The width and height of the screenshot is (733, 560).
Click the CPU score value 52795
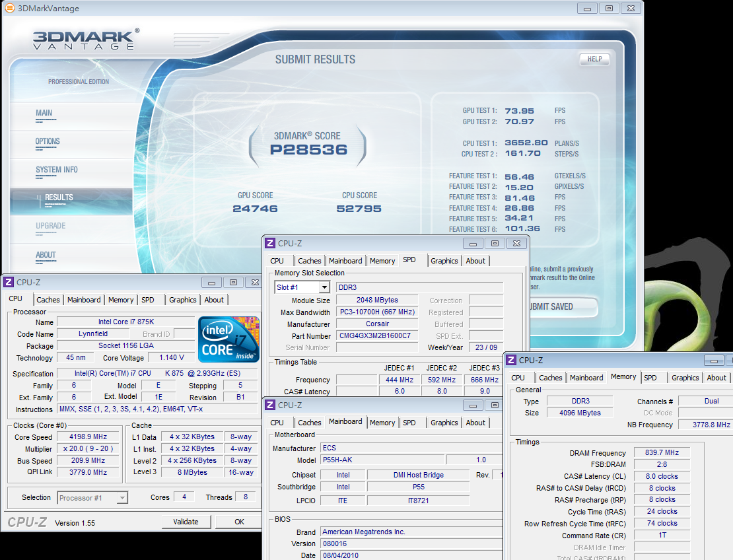click(x=359, y=209)
